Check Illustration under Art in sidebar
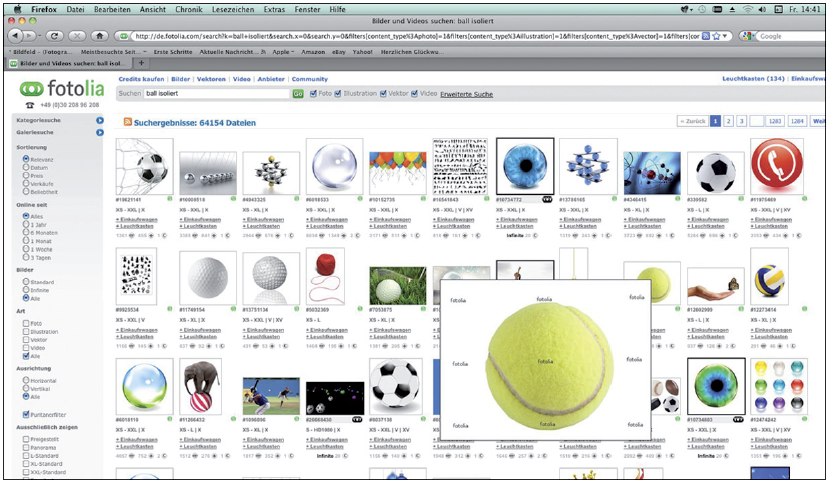 pos(26,331)
